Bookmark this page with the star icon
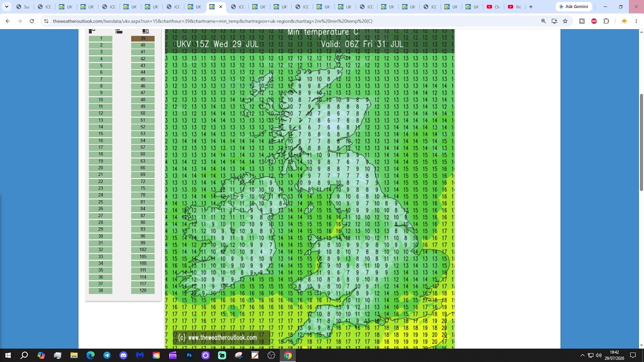644x362 pixels. [x=565, y=21]
